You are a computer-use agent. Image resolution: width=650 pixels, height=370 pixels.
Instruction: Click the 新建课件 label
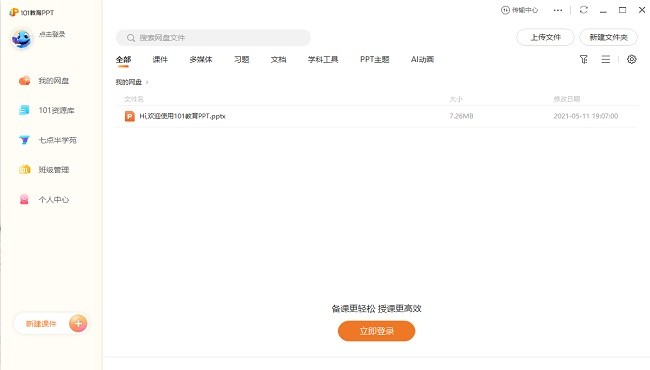(41, 324)
